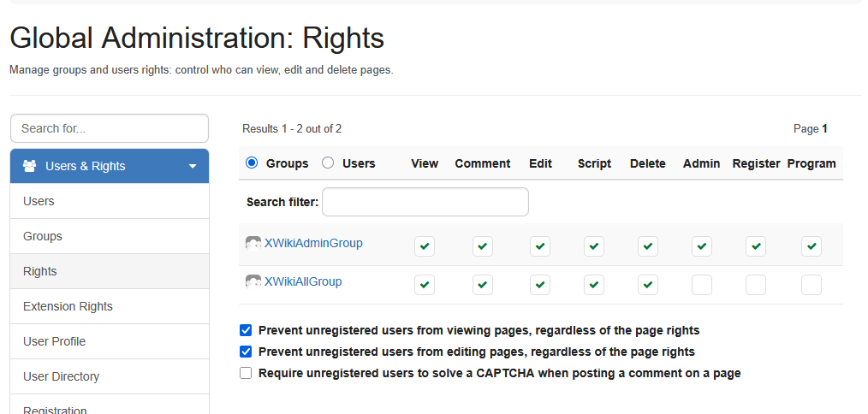868x414 pixels.
Task: Collapse the Users & Rights section arrow
Action: (x=193, y=166)
